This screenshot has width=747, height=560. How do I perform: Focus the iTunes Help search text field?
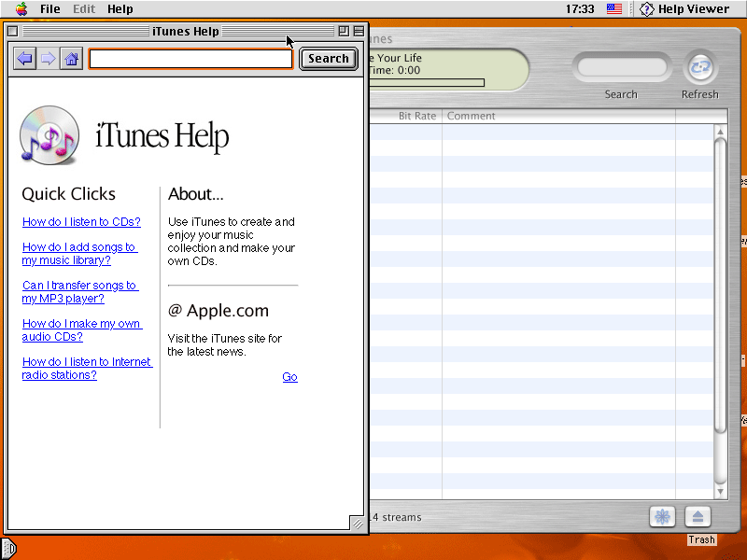coord(190,59)
